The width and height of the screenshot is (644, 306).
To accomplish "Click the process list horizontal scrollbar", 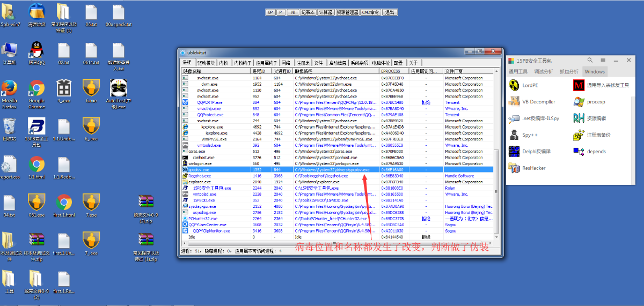I will click(x=337, y=243).
